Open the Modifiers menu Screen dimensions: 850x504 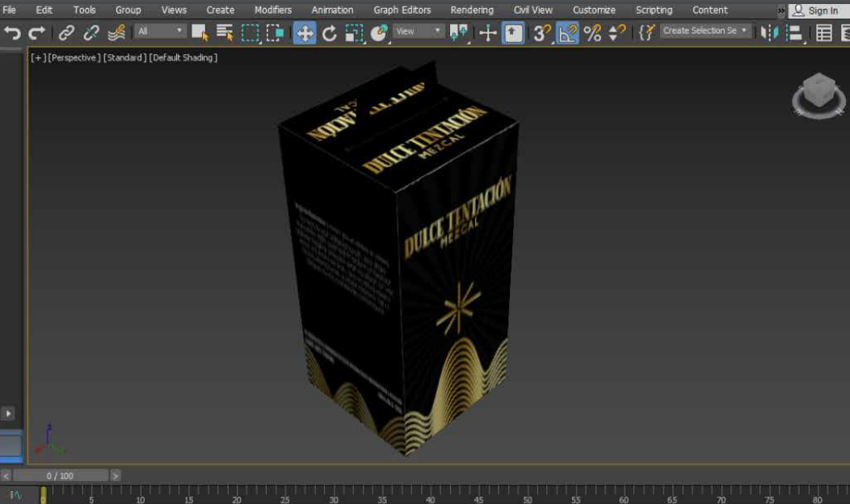click(273, 10)
